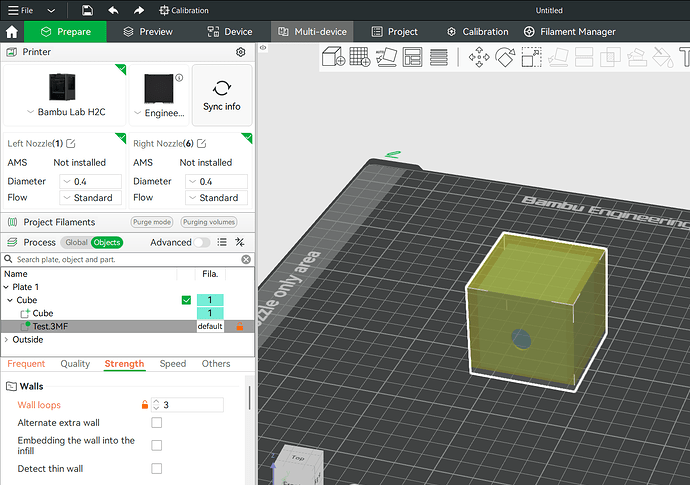Select the Test.3MF tree row
Image resolution: width=690 pixels, height=485 pixels.
coord(128,326)
